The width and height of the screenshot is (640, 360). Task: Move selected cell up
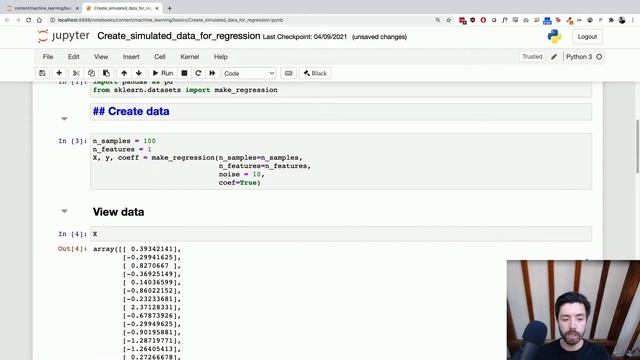coord(124,73)
